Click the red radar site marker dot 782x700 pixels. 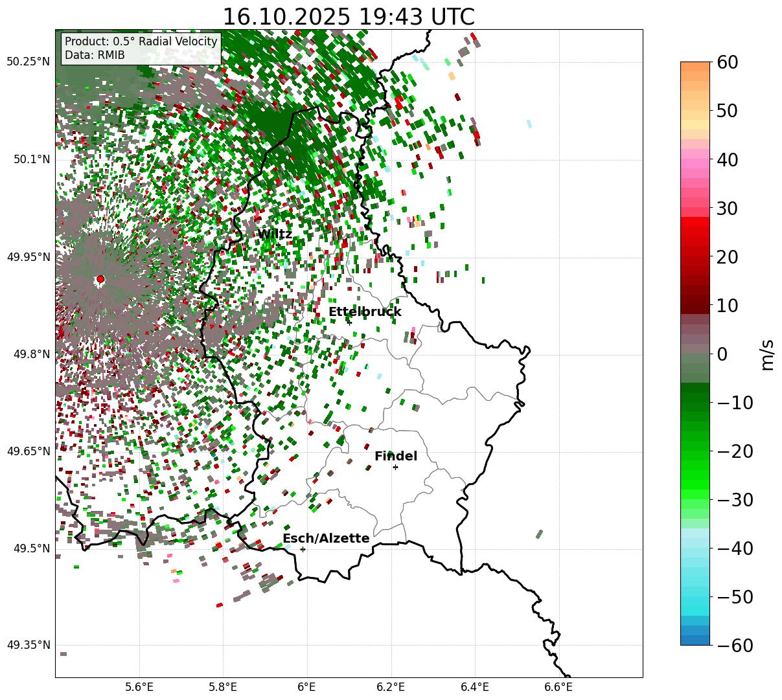[100, 279]
